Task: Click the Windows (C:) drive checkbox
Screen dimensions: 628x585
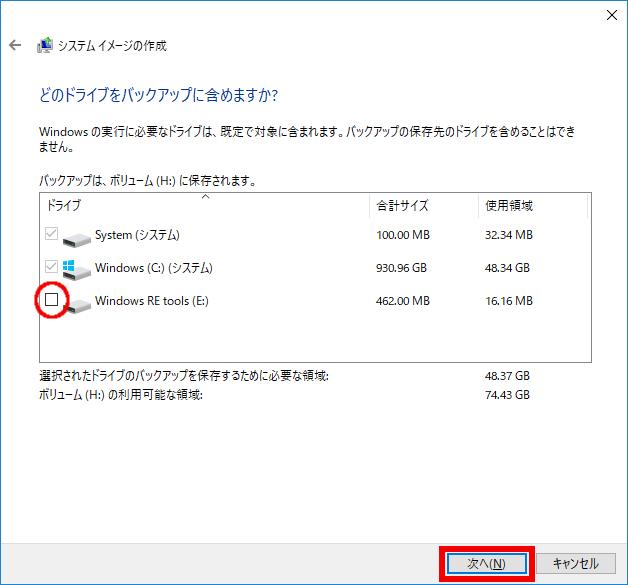Action: click(x=51, y=266)
